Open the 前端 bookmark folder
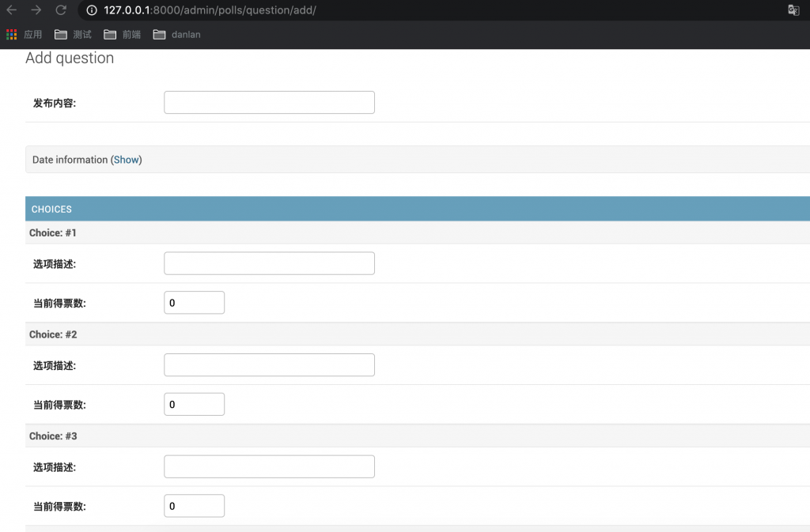Viewport: 810px width, 532px height. tap(122, 35)
